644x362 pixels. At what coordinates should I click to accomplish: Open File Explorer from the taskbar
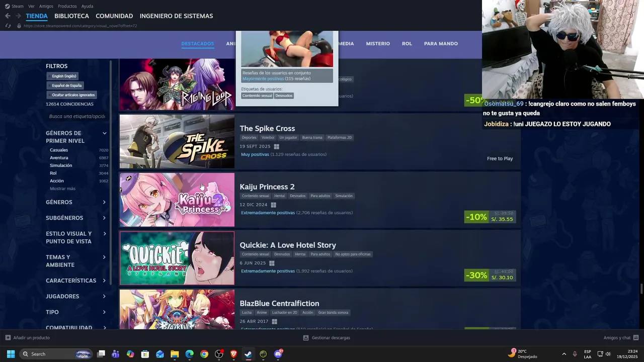click(x=175, y=354)
